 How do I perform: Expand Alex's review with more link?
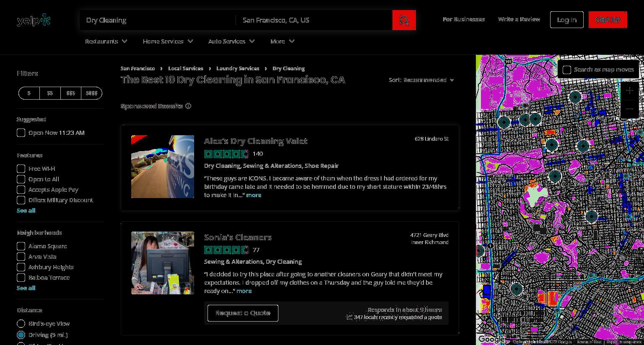tap(254, 195)
